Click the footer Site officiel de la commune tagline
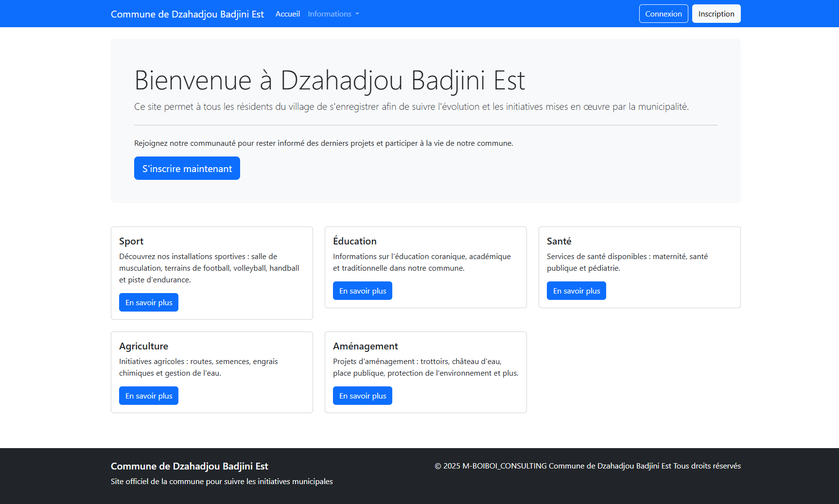Screen dimensions: 839x504 pos(222,482)
